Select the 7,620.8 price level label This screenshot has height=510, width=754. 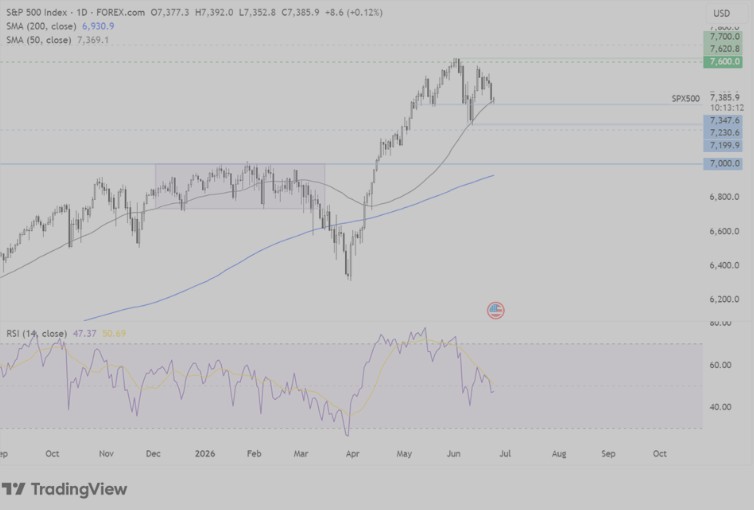point(723,49)
